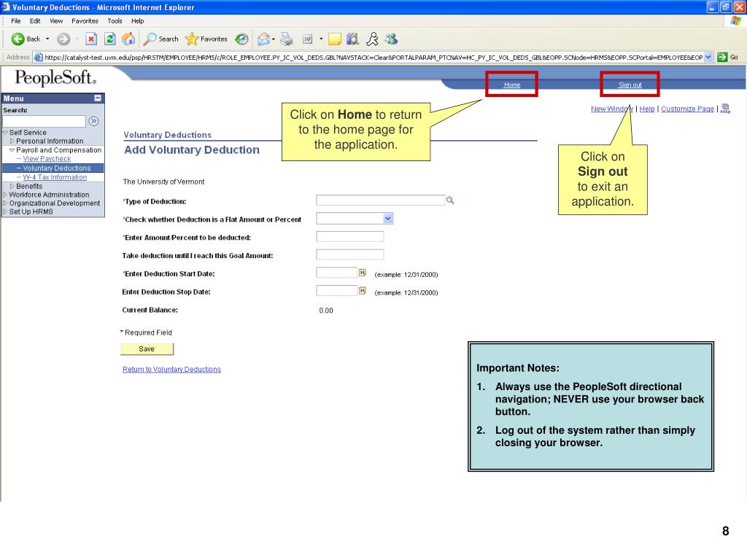Click the red Stop loading icon
Screen dimensions: 747x560
(x=91, y=39)
